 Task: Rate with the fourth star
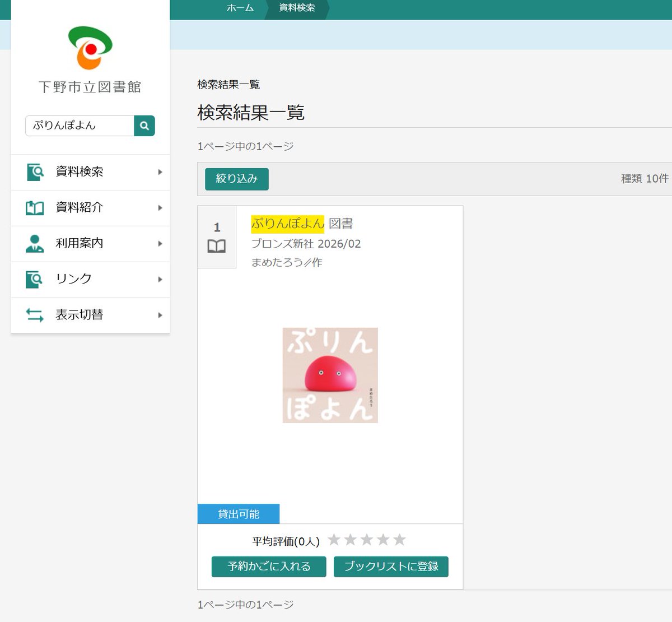coord(383,540)
